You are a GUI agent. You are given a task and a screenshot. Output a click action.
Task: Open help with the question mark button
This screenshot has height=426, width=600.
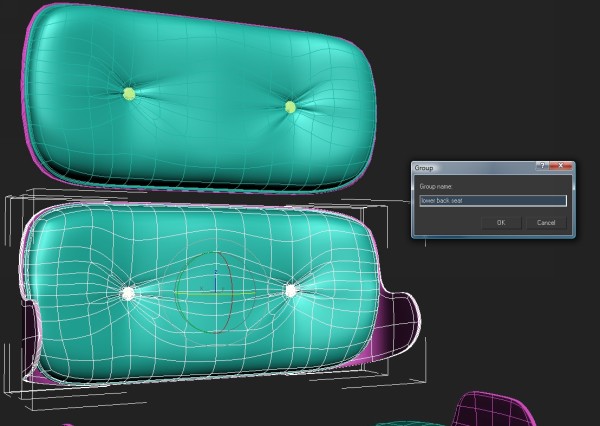541,167
